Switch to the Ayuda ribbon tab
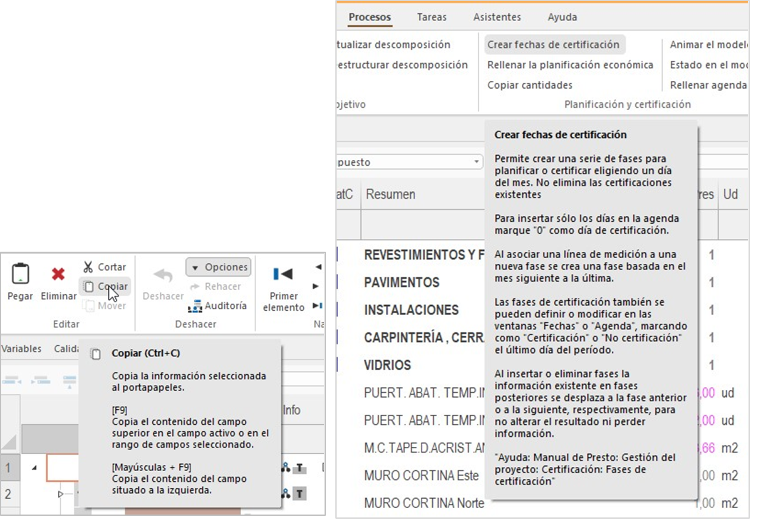The image size is (766, 532). [x=562, y=17]
